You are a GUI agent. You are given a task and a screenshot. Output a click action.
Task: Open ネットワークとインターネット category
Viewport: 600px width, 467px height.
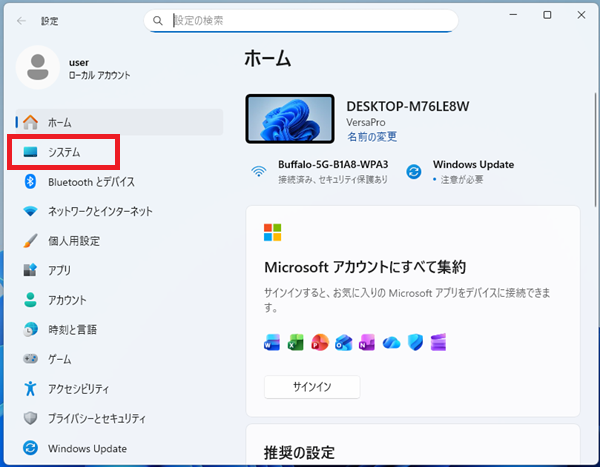[x=119, y=211]
